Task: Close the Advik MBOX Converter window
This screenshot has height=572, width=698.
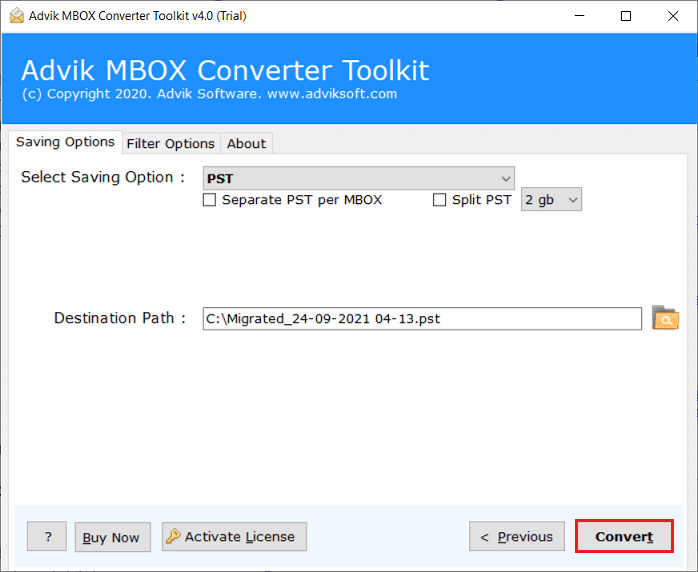Action: 673,16
